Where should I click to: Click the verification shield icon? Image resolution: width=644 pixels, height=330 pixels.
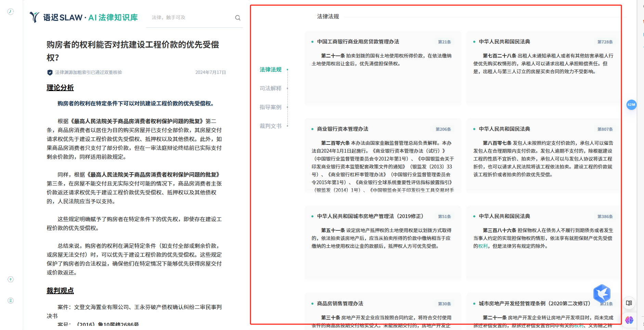tap(50, 73)
